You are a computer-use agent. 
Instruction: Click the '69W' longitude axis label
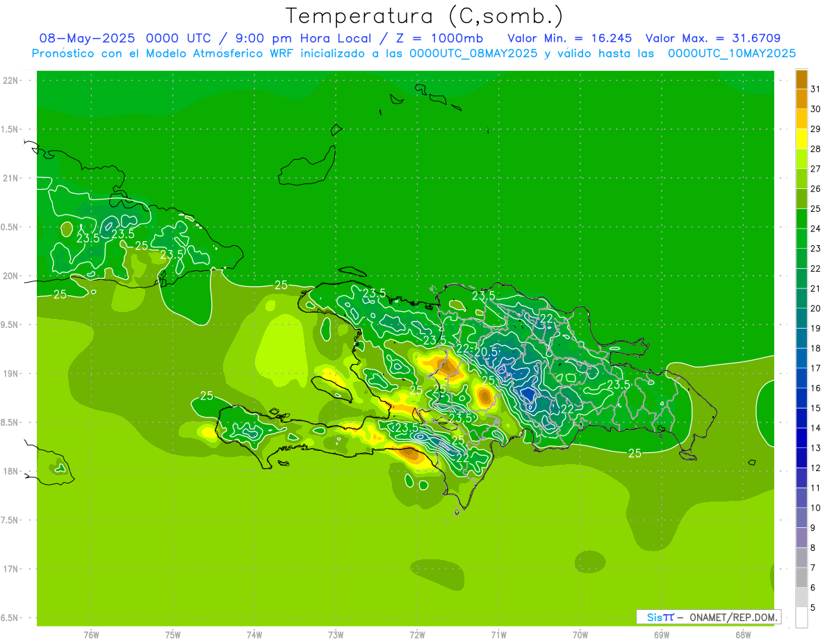tap(662, 635)
